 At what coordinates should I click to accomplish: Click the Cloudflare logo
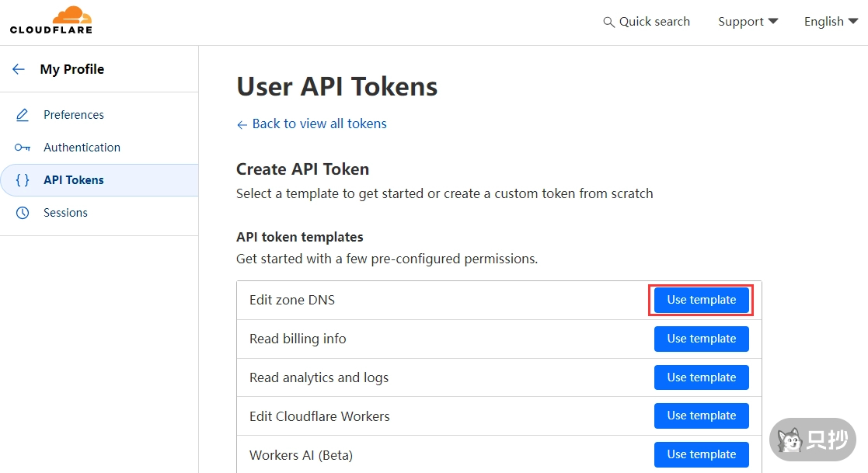click(x=51, y=21)
